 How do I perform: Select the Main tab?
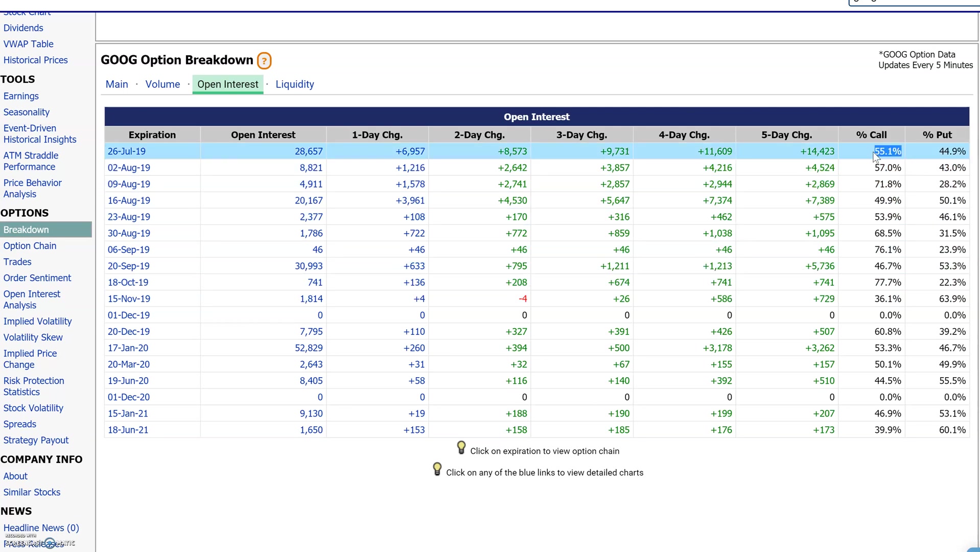tap(116, 84)
